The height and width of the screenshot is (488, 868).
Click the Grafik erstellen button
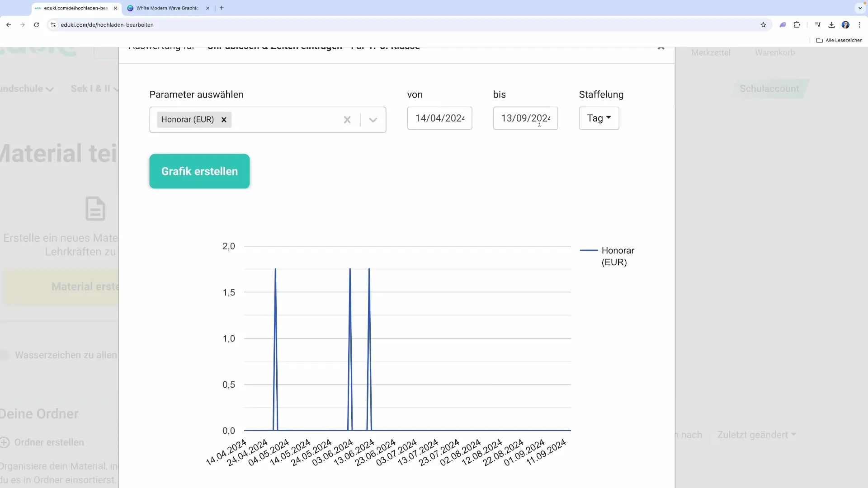click(x=199, y=171)
